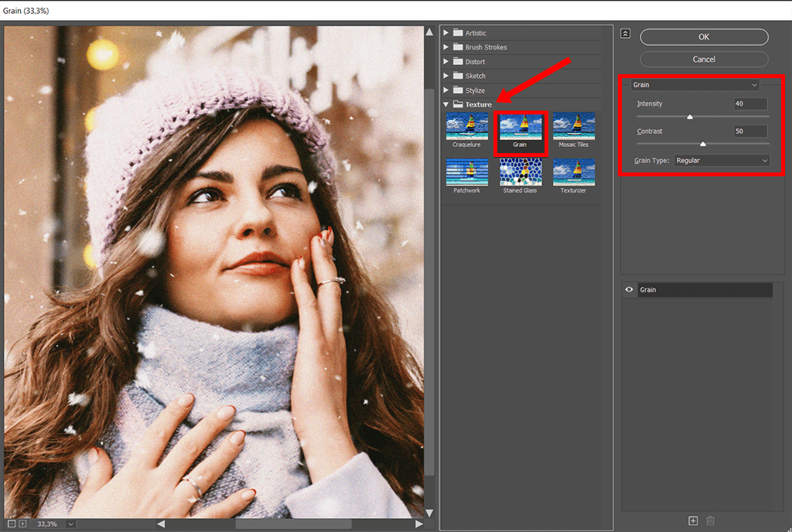Click the Intensity label text
This screenshot has height=532, width=792.
[x=650, y=104]
